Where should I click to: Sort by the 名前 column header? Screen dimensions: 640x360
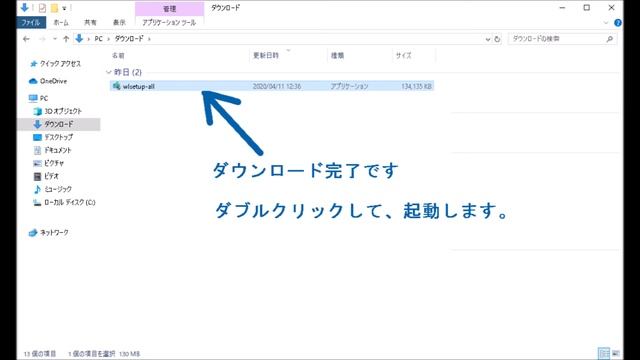pos(118,56)
